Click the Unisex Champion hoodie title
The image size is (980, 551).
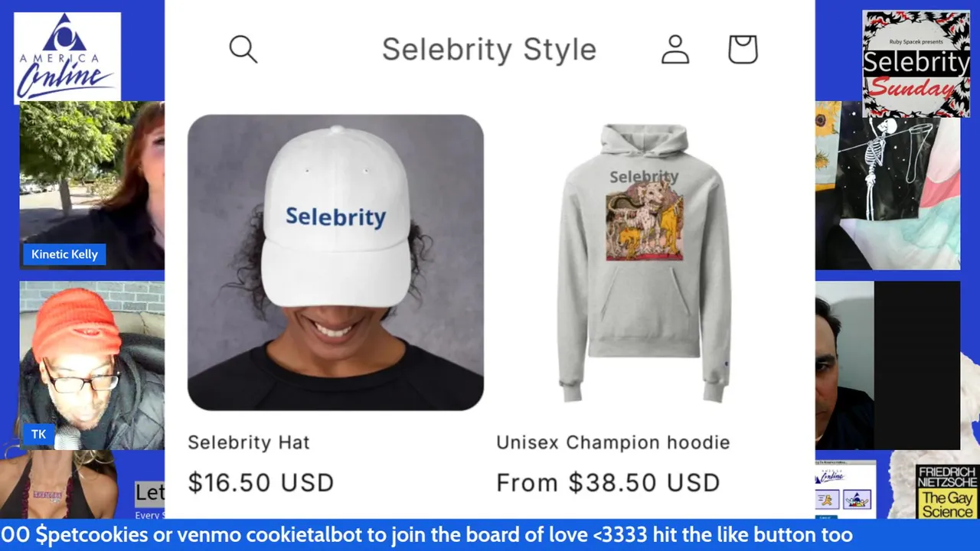pos(612,442)
